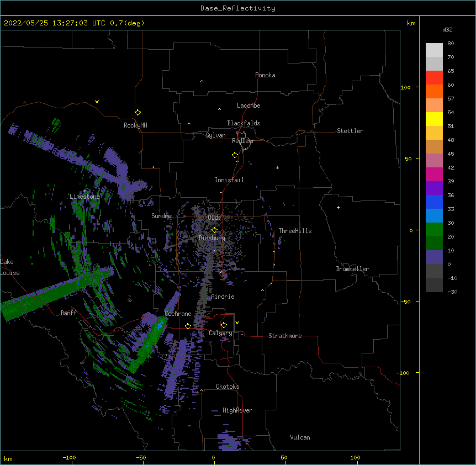
Task: Click the RockyMH town label
Action: [x=135, y=125]
